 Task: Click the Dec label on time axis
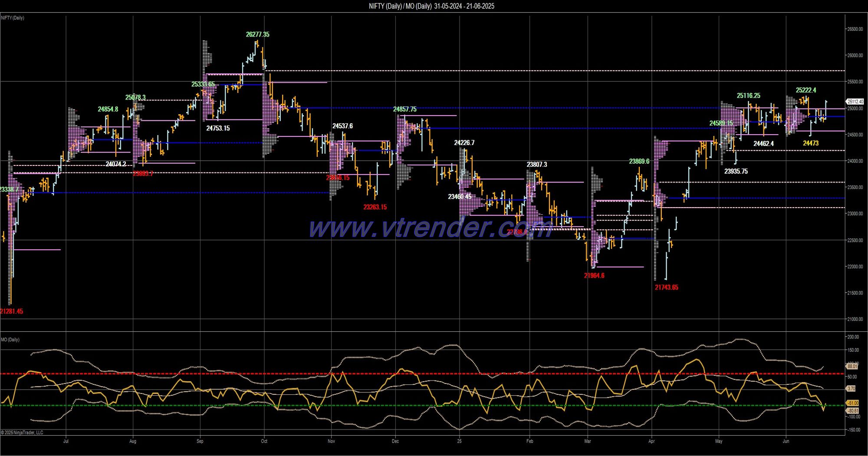tap(395, 441)
